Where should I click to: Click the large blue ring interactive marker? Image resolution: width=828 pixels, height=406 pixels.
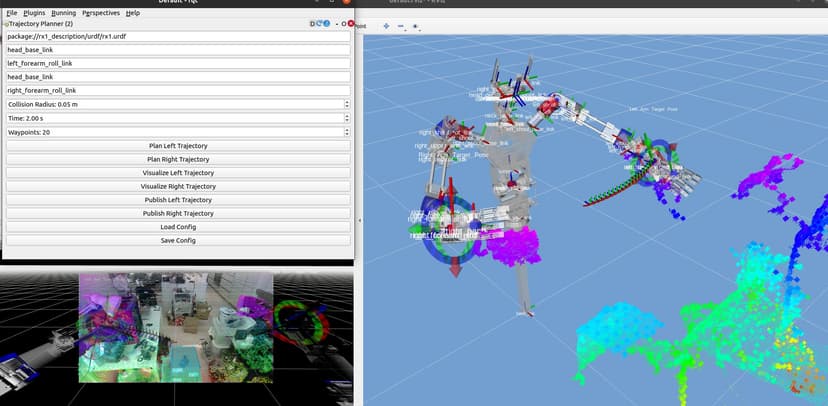click(436, 233)
